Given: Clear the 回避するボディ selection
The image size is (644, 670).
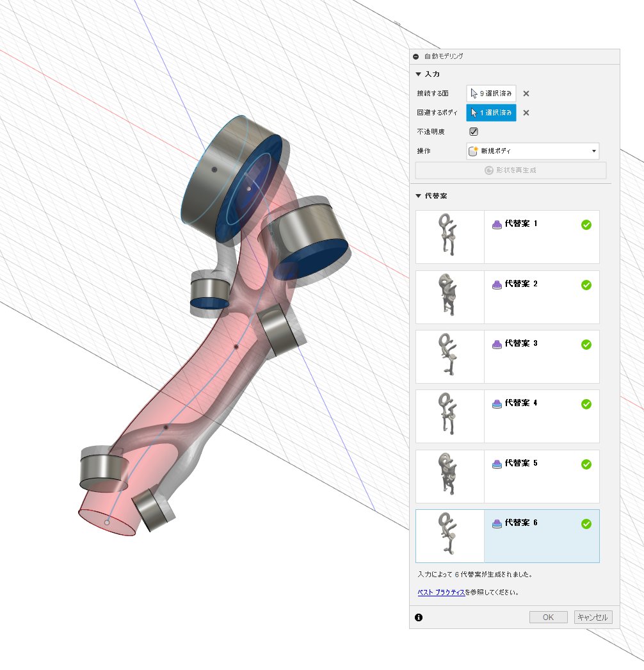Looking at the screenshot, I should coord(526,113).
